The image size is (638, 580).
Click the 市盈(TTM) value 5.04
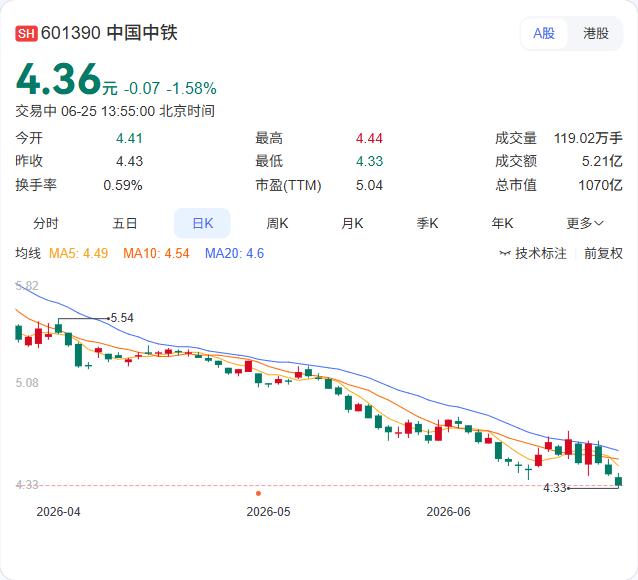click(x=369, y=185)
